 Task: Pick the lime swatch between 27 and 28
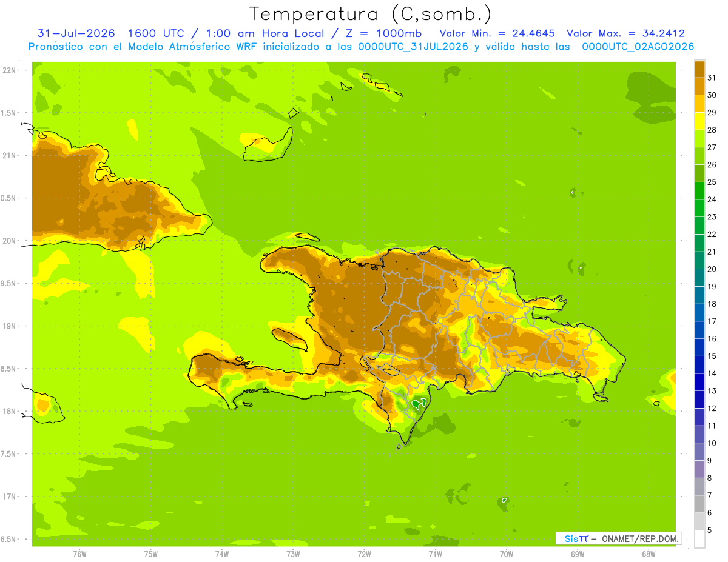[699, 138]
